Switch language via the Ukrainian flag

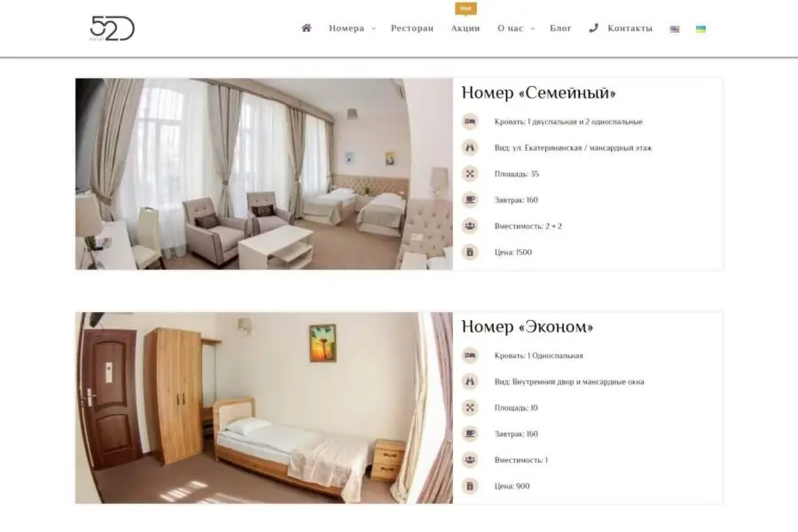[700, 29]
